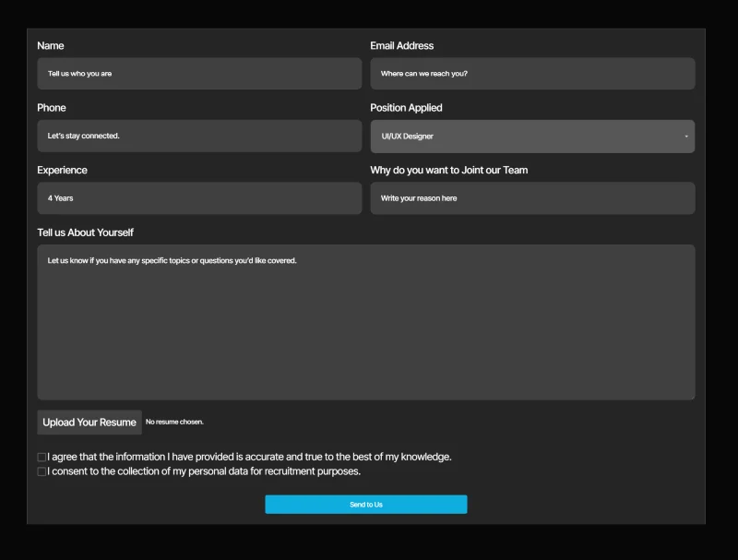Click Upload Your Resume button
Viewport: 738px width, 560px height.
point(89,423)
